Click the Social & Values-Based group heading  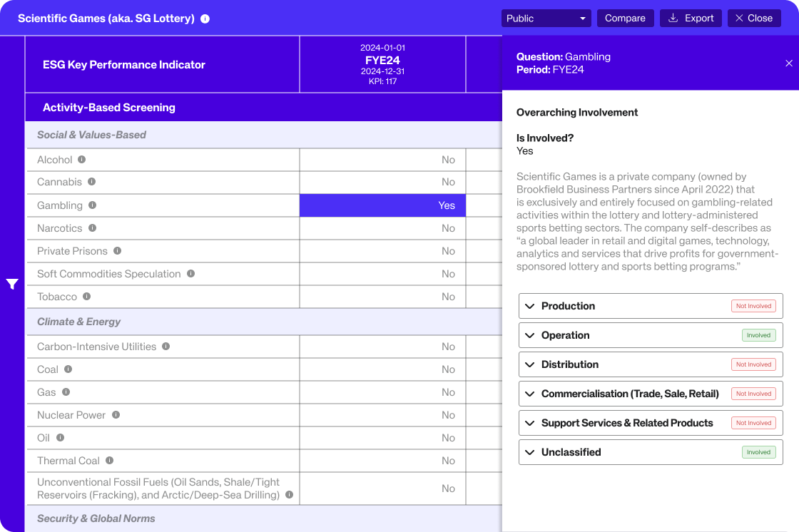click(91, 135)
